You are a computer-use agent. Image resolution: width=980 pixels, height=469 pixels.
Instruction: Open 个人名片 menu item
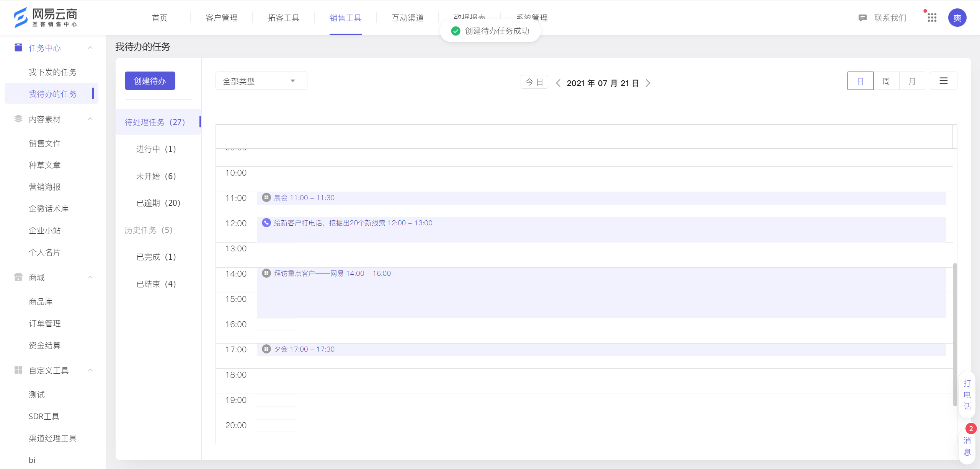(45, 252)
